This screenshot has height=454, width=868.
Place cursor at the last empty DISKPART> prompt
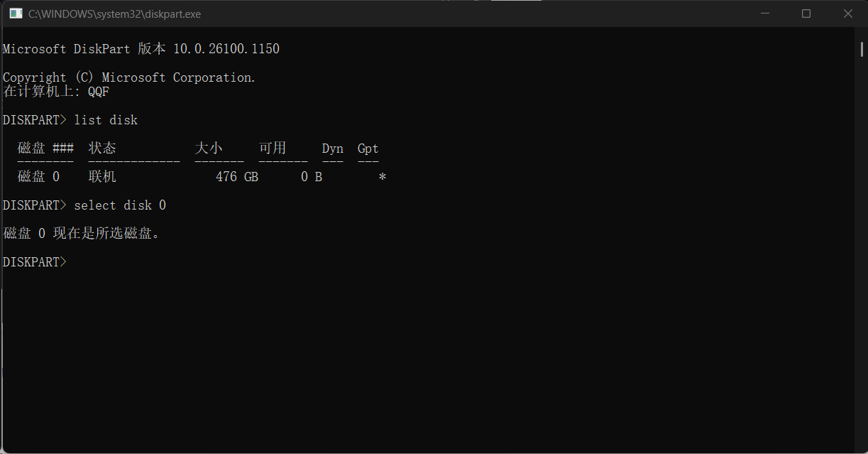click(71, 262)
